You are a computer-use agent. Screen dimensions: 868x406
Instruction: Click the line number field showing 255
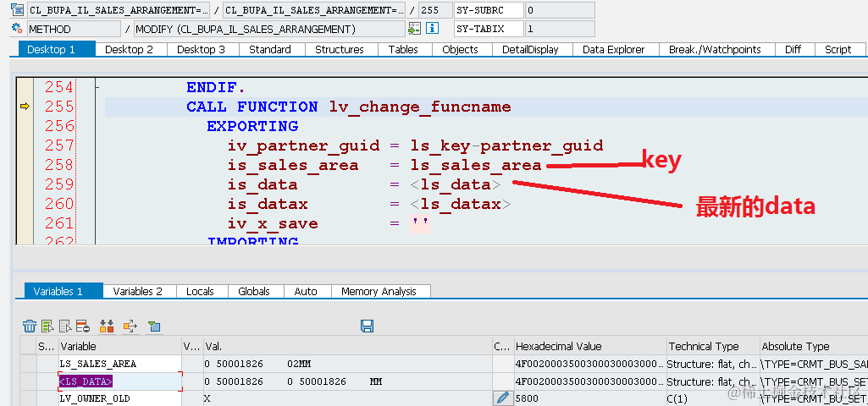pyautogui.click(x=435, y=10)
